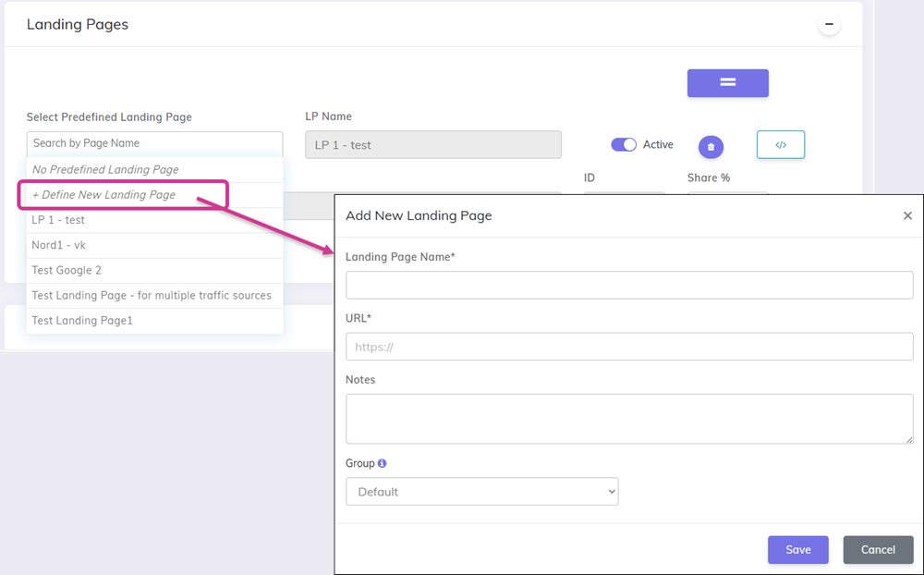This screenshot has height=575, width=924.
Task: Click the Landing Page Name input field
Action: point(630,285)
